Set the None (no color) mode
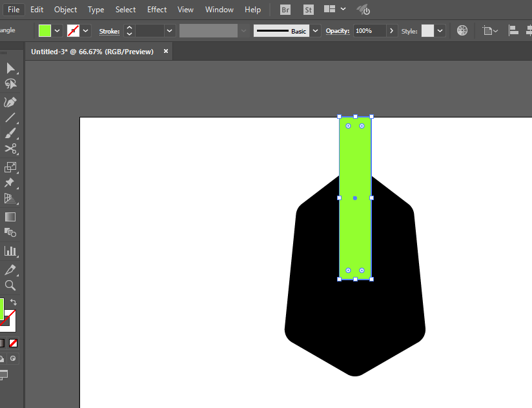The height and width of the screenshot is (408, 532). (x=13, y=343)
